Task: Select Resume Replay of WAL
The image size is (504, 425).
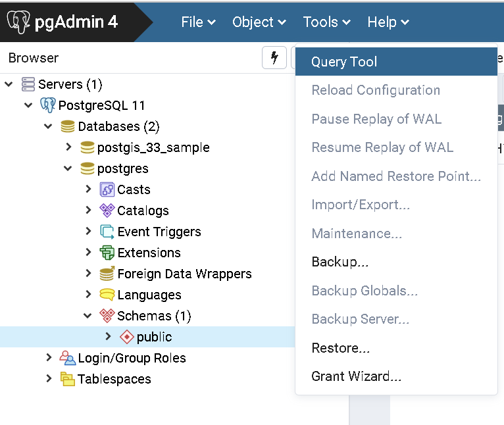Action: click(x=396, y=147)
